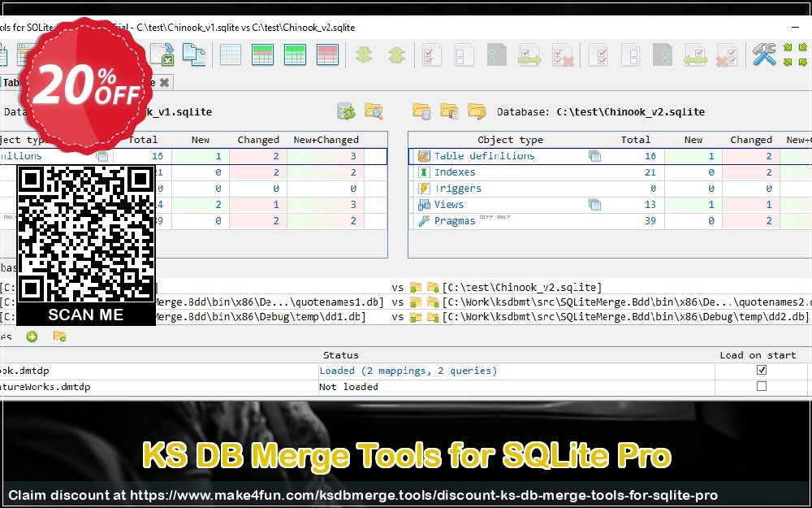Click the refresh database icon beside left database
Screen dimensions: 812x508
[x=346, y=111]
